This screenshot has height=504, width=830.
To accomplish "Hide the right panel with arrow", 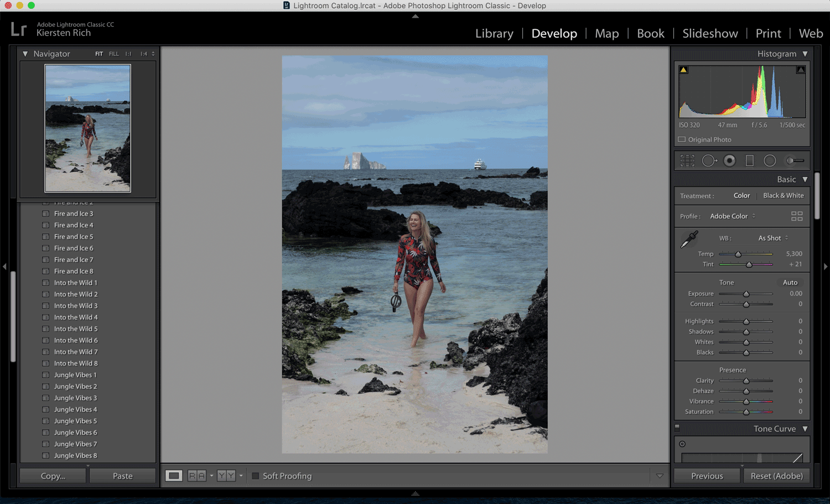I will coord(826,267).
